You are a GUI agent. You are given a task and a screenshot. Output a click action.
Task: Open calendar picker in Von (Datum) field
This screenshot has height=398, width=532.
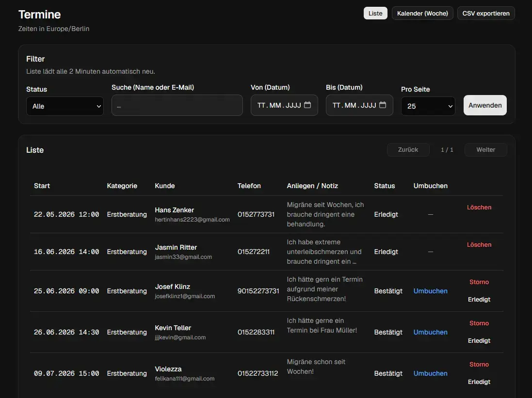coord(307,105)
